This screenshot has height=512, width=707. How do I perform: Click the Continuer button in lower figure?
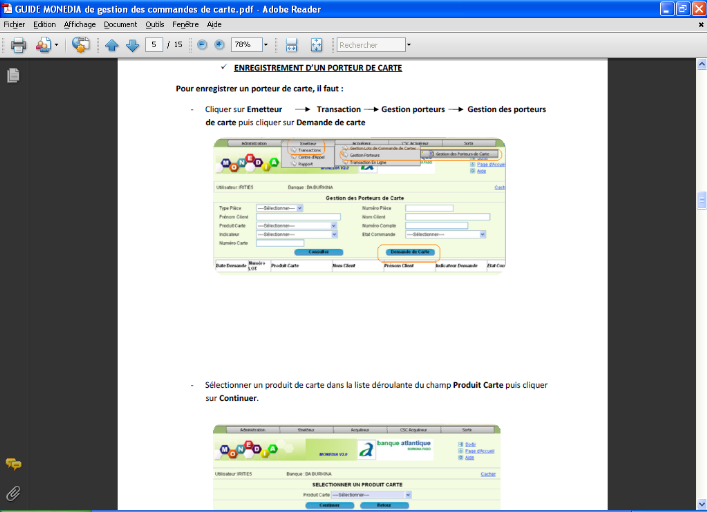click(330, 505)
